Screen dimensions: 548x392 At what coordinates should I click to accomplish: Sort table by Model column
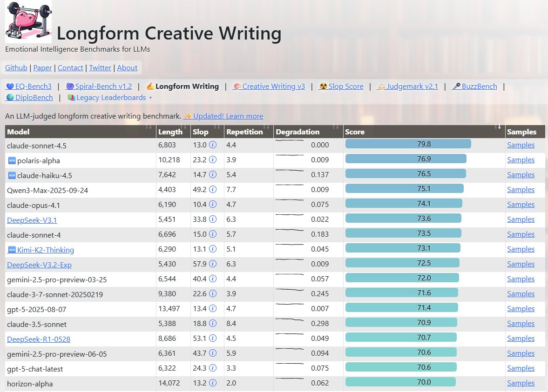click(81, 132)
